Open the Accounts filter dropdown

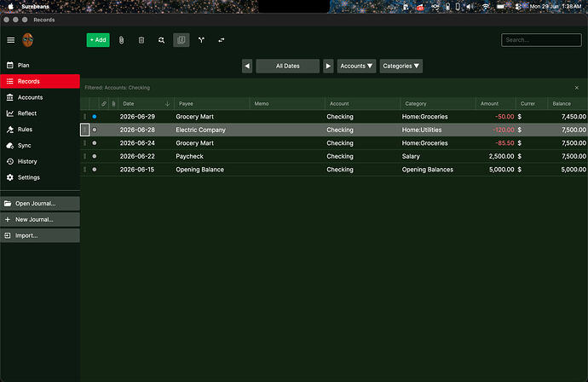tap(356, 66)
